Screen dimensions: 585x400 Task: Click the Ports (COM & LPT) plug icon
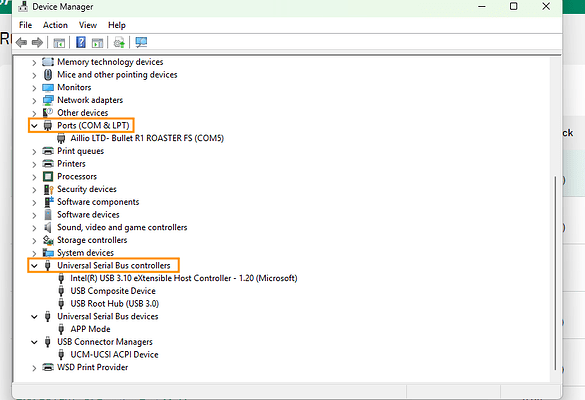[48, 125]
